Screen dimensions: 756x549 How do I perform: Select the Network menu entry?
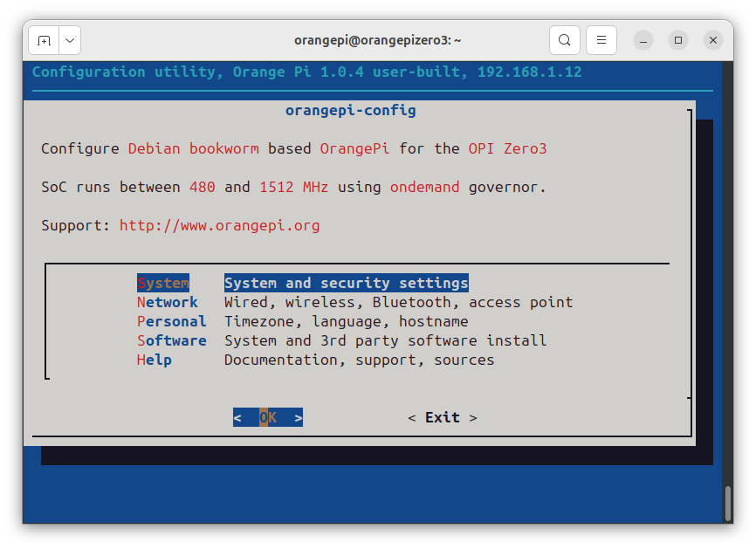point(168,302)
